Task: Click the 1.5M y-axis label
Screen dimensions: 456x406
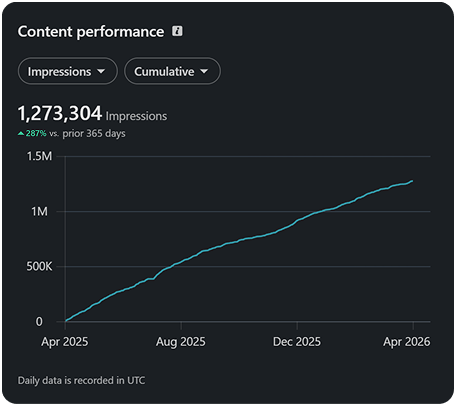Action: point(39,156)
